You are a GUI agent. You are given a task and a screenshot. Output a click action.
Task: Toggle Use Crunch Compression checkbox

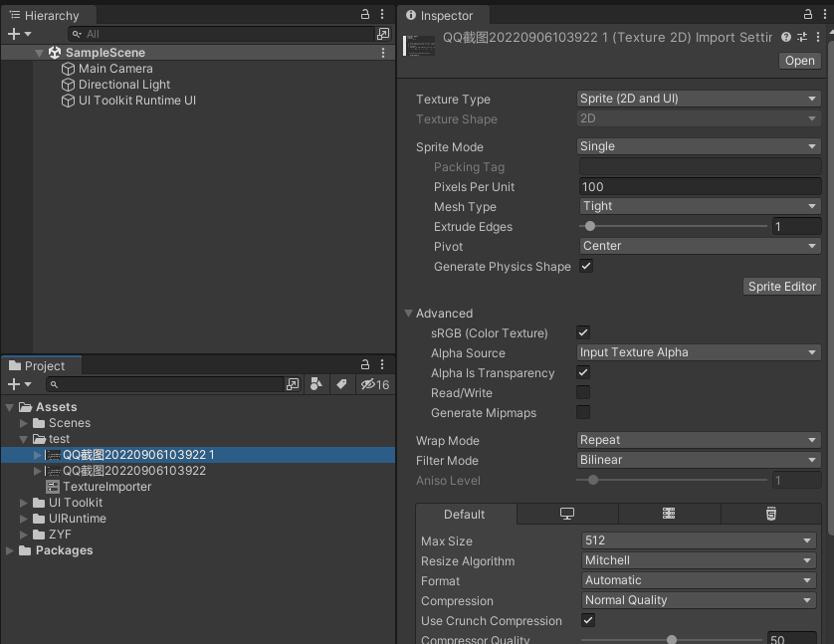click(x=588, y=620)
